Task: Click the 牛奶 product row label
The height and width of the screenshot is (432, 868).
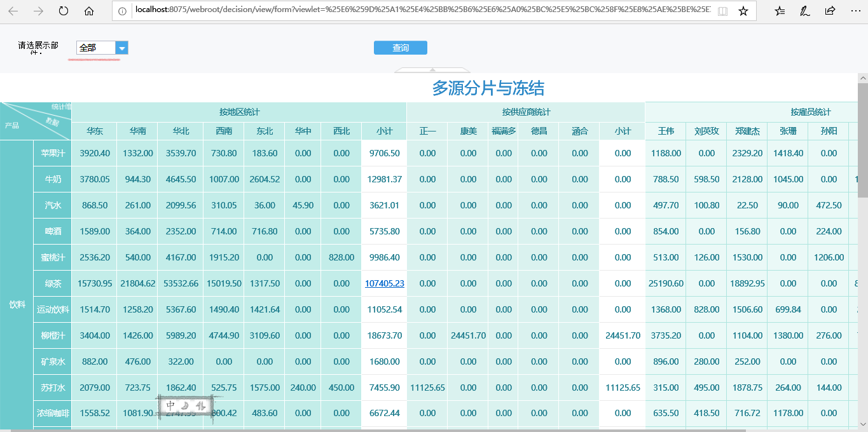Action: [53, 179]
